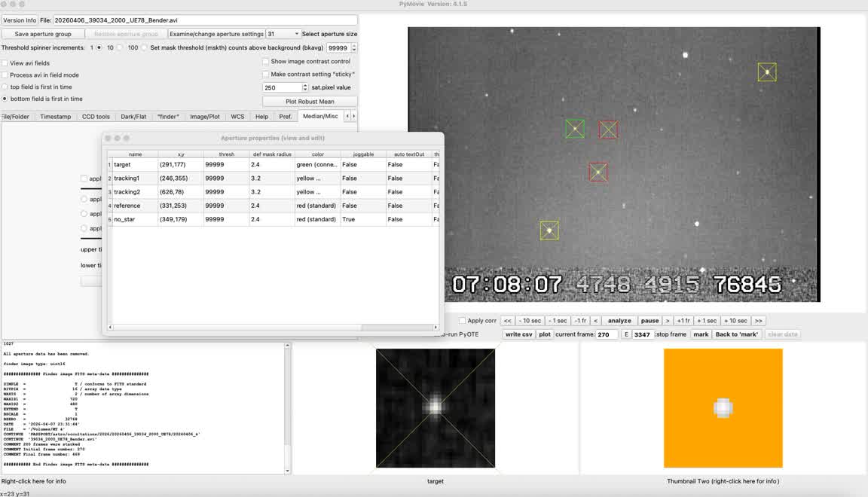Image resolution: width=868 pixels, height=497 pixels.
Task: Click the green target aperture box
Action: coord(575,129)
